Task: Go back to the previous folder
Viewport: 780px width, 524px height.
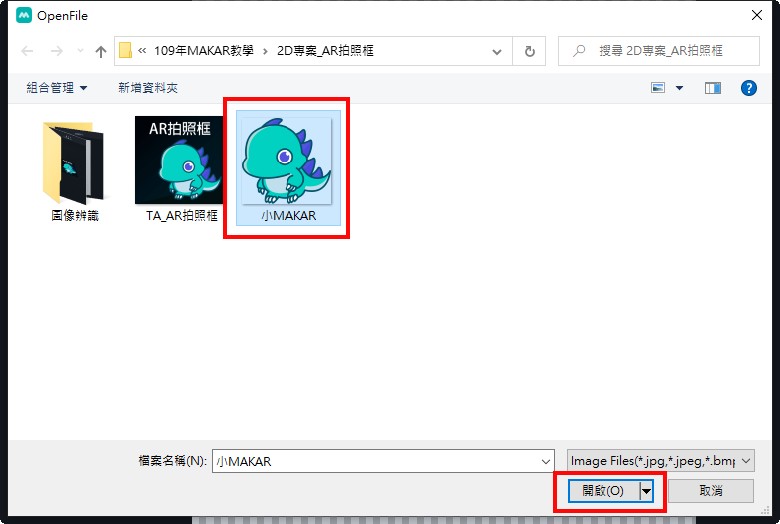Action: [27, 51]
